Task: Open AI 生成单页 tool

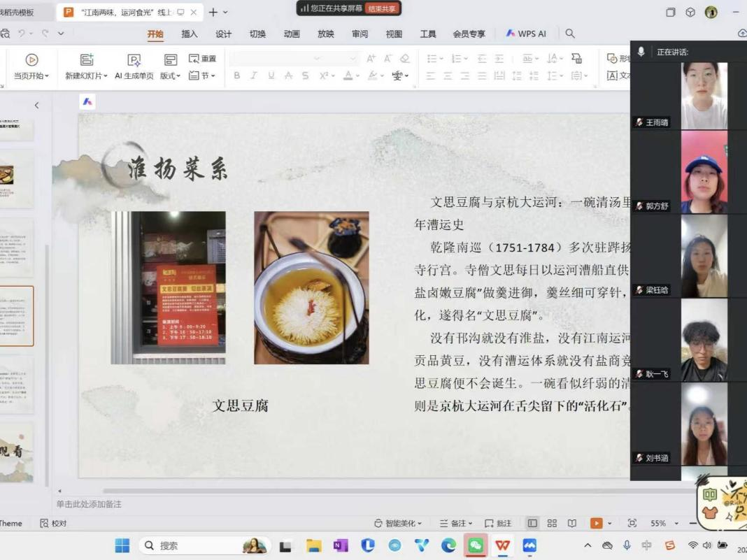Action: 134,60
